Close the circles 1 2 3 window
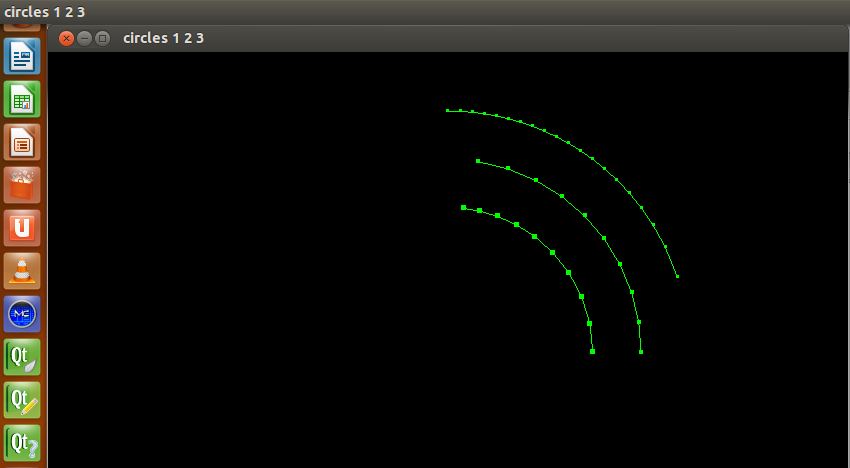The width and height of the screenshot is (850, 468). click(x=67, y=38)
